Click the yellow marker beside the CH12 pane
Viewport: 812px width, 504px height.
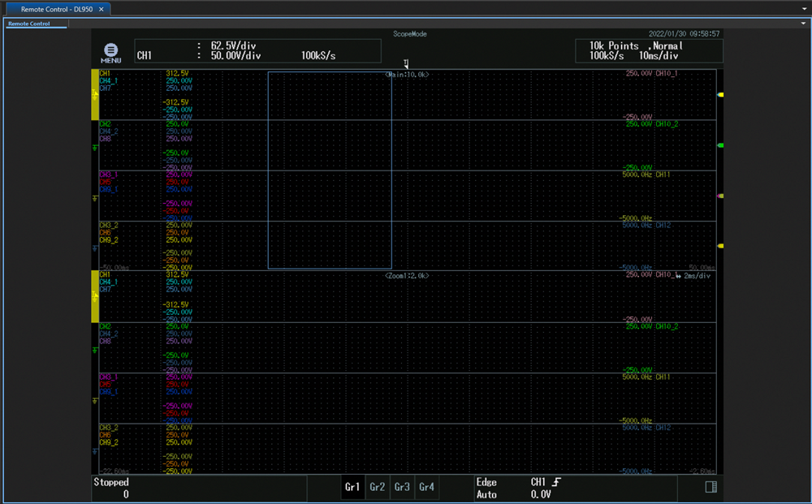(720, 246)
